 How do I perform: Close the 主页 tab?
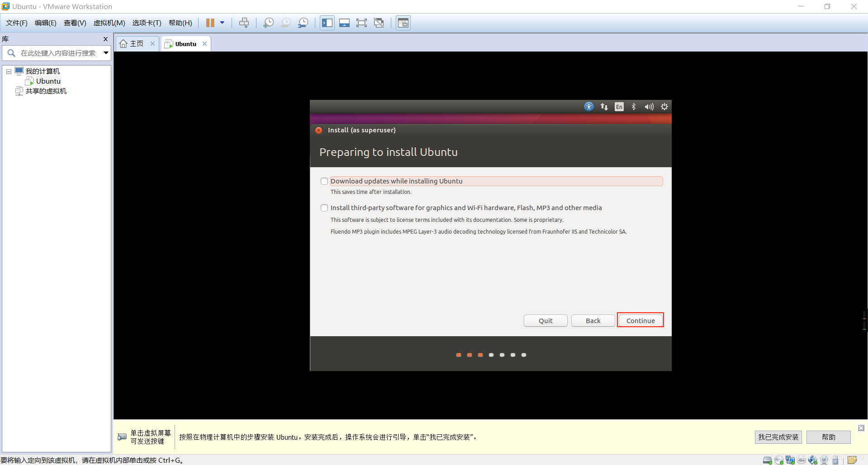pos(153,44)
